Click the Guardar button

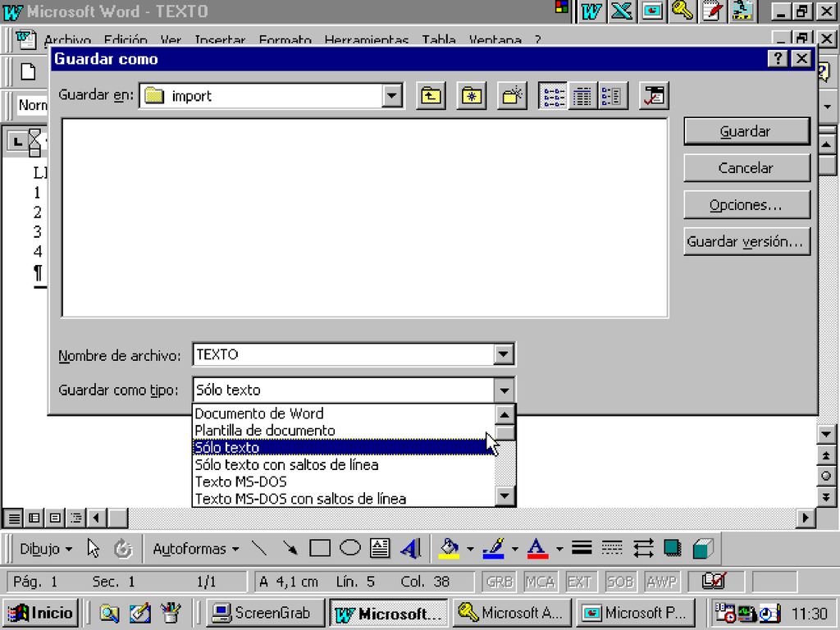coord(746,131)
